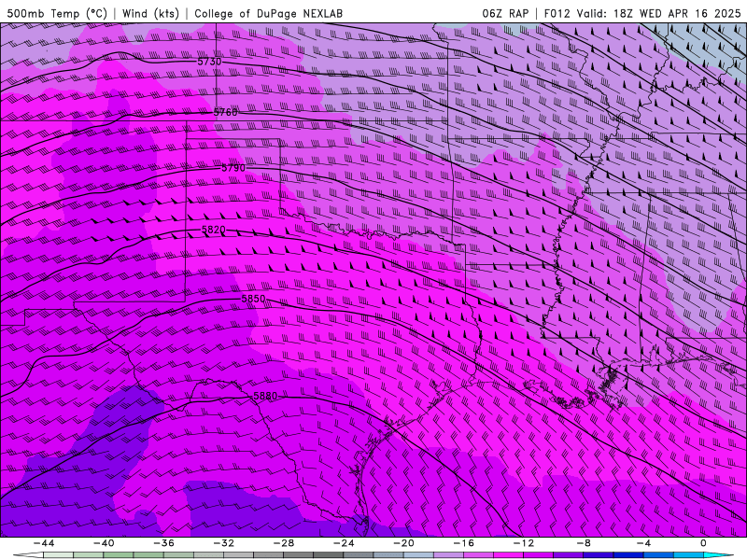Image resolution: width=747 pixels, height=560 pixels.
Task: Click the -32 value on the color scale
Action: tap(223, 543)
